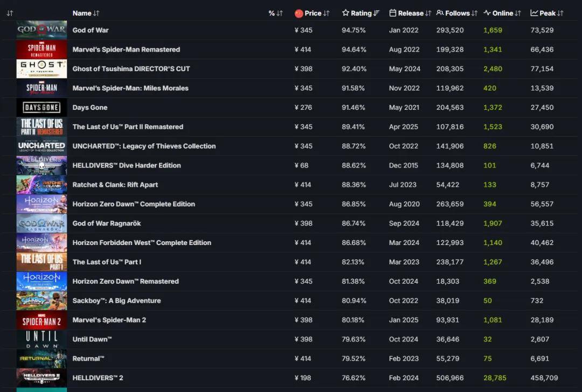This screenshot has height=392, width=582.
Task: Sort by the percent discount column icon
Action: point(279,13)
